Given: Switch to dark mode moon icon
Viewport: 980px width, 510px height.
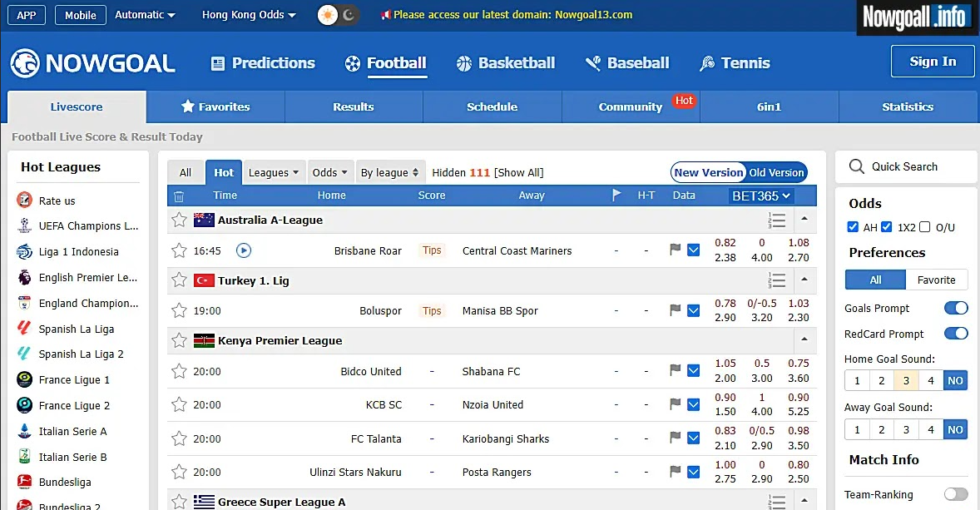Looking at the screenshot, I should 349,15.
